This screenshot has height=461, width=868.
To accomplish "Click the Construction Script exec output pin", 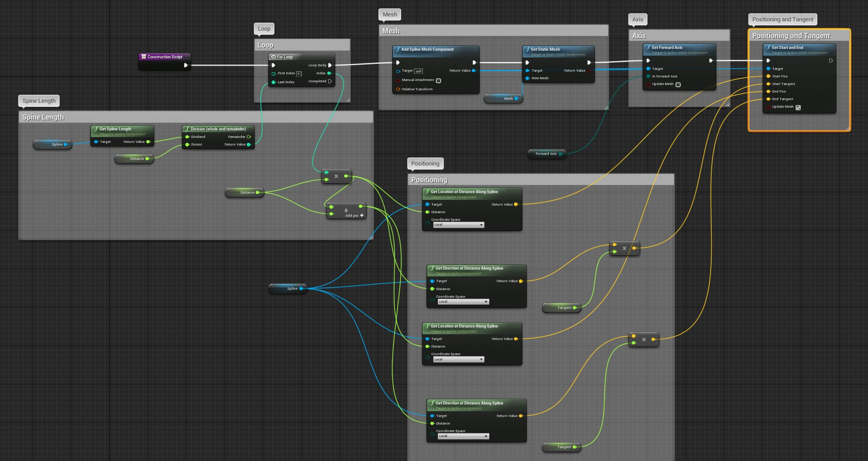I will tap(186, 65).
